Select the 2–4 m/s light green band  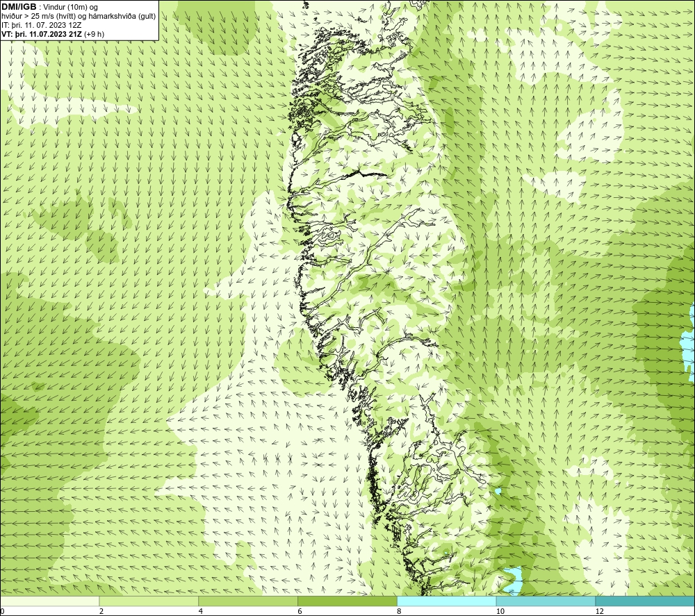pos(149,601)
